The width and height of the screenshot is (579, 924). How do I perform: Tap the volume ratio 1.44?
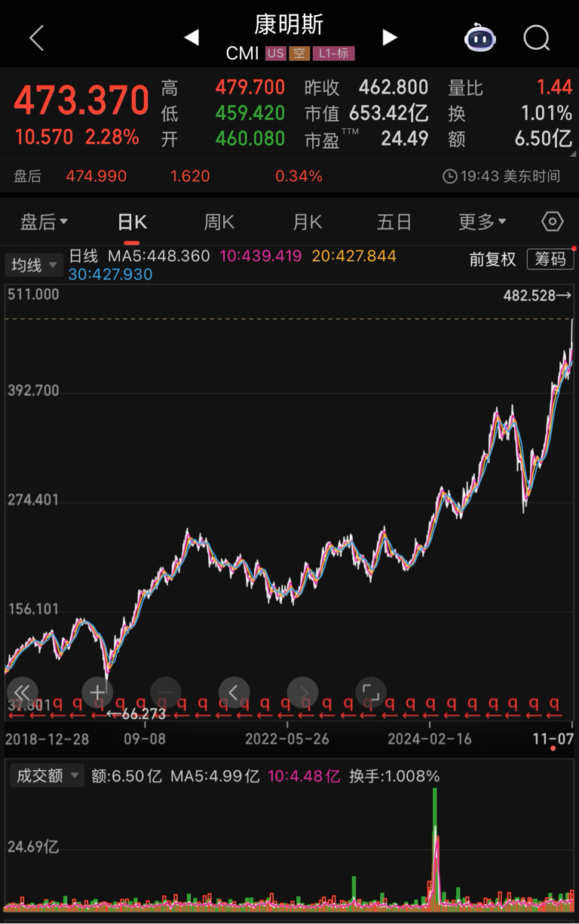coord(555,87)
